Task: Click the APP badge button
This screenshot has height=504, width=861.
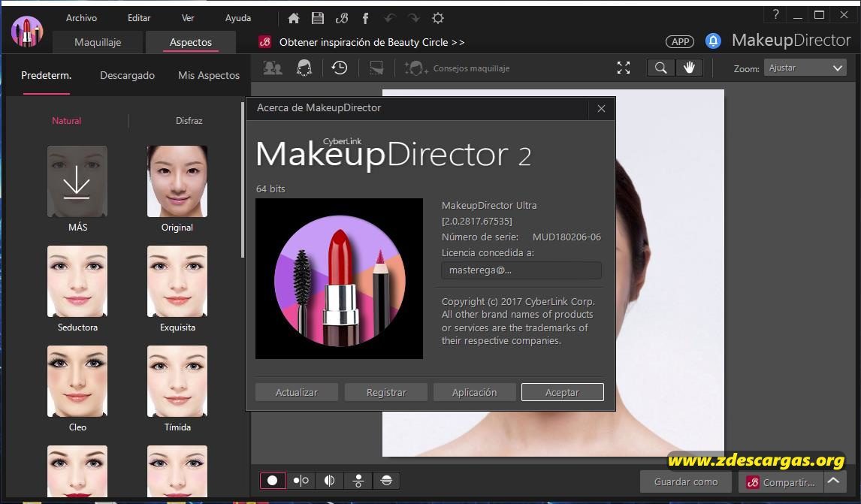Action: pyautogui.click(x=680, y=42)
